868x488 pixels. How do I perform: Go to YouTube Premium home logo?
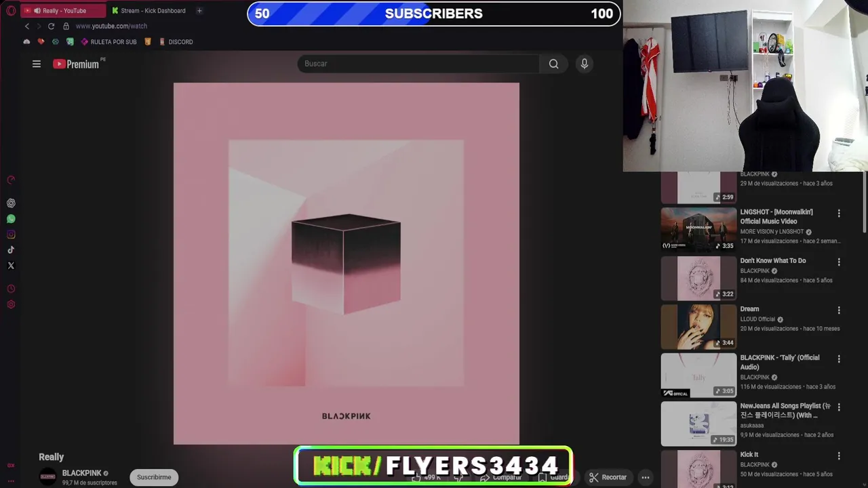point(76,64)
